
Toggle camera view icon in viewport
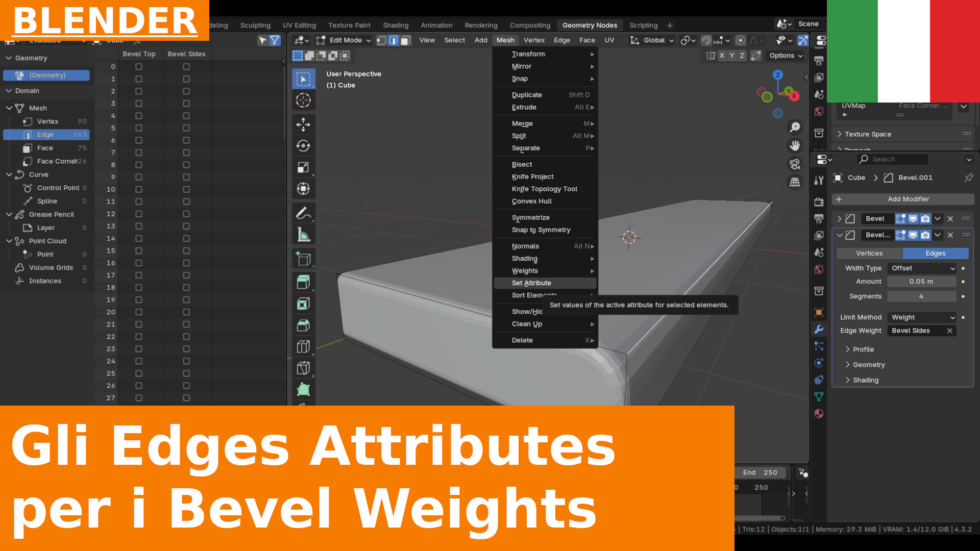pyautogui.click(x=795, y=164)
